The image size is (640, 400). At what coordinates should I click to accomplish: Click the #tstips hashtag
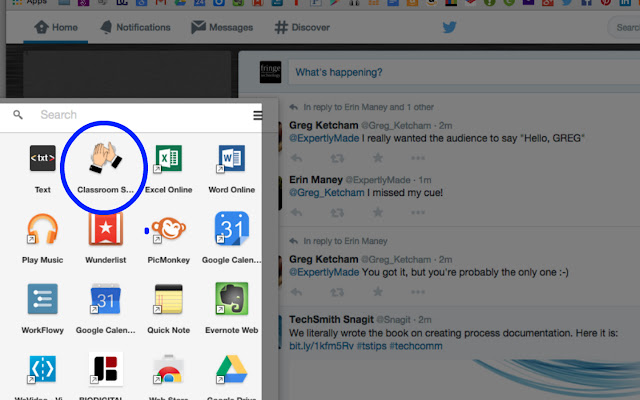coord(371,346)
